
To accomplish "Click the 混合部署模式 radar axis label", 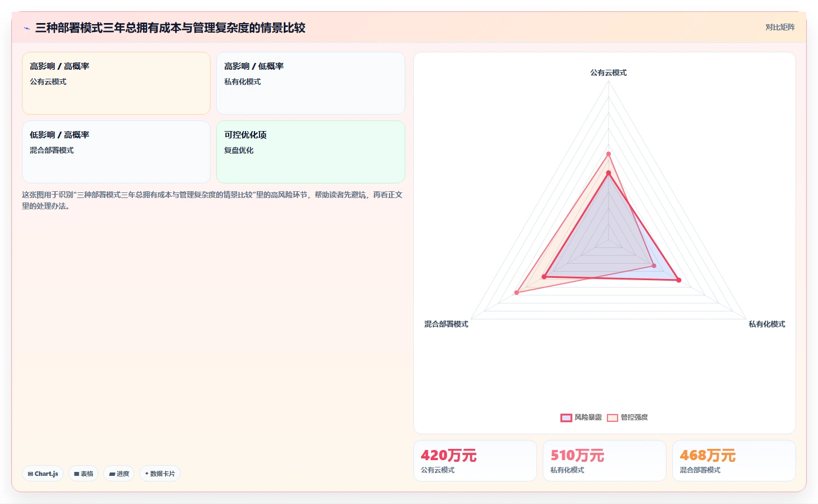I will click(x=446, y=324).
